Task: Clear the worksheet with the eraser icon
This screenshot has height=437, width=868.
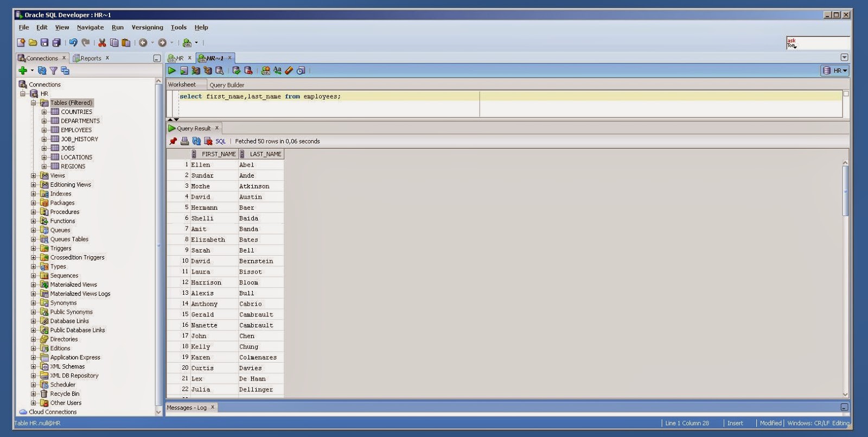Action: point(289,71)
